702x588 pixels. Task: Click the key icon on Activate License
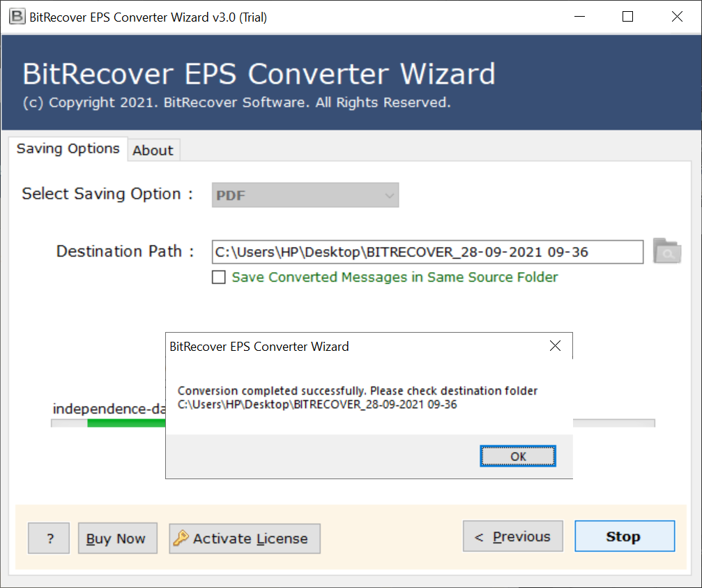point(181,538)
